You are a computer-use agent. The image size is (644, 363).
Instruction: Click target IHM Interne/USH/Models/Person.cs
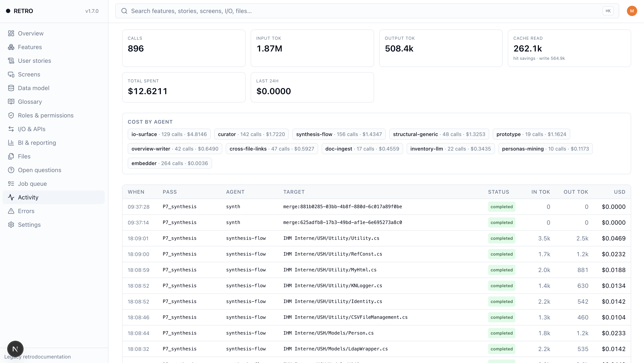point(328,333)
